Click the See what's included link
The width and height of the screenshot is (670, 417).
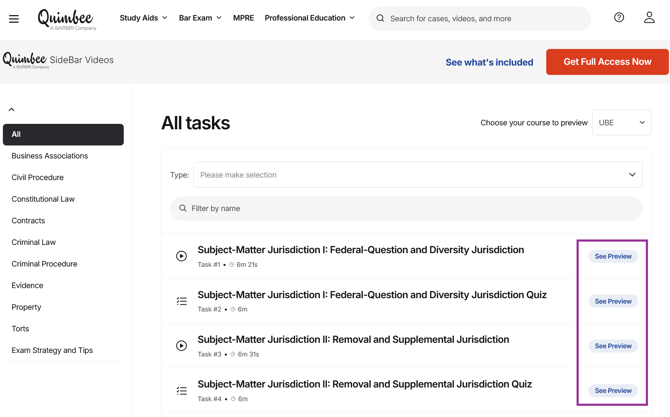tap(489, 62)
